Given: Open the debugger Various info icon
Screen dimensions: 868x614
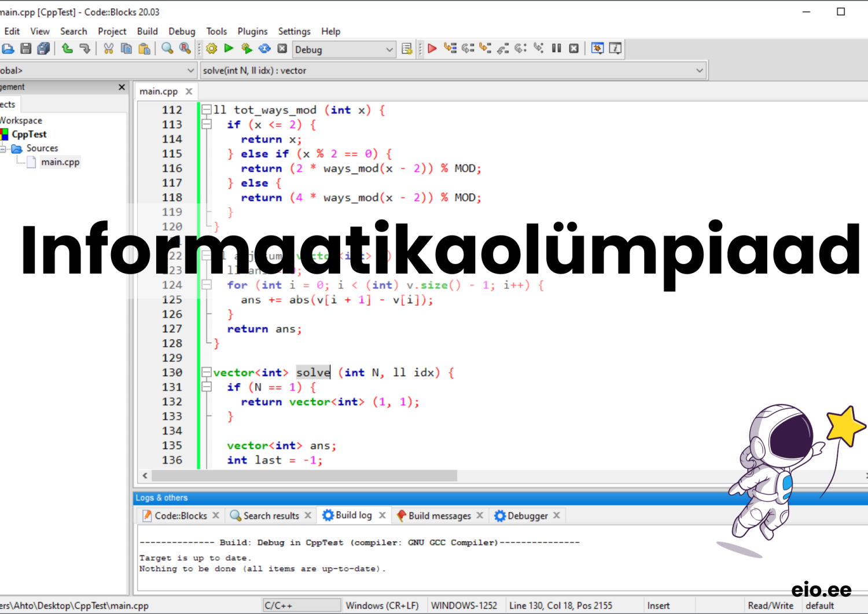Looking at the screenshot, I should point(616,49).
